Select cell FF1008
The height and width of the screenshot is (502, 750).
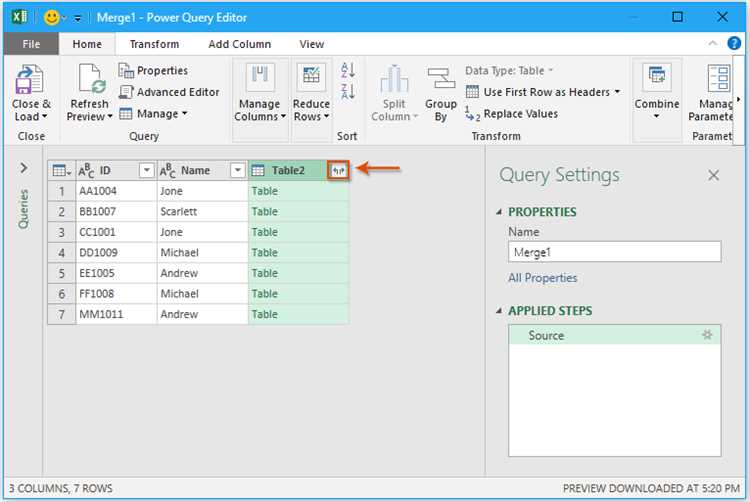[116, 294]
